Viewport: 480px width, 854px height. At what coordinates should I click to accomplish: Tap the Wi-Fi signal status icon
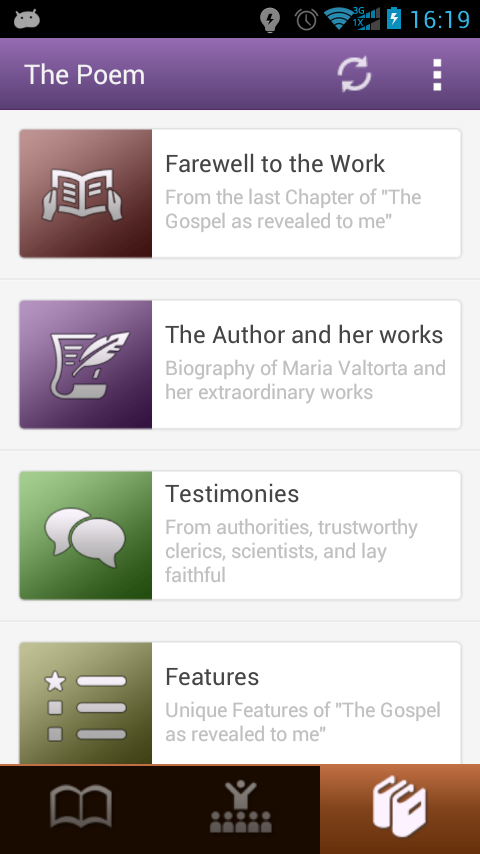(339, 19)
